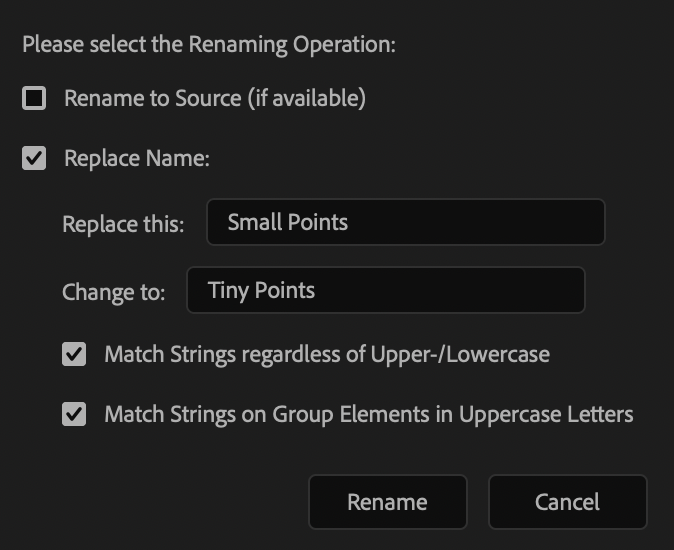Click the word 'Small' in Replace this field
This screenshot has width=674, height=550.
pyautogui.click(x=254, y=222)
